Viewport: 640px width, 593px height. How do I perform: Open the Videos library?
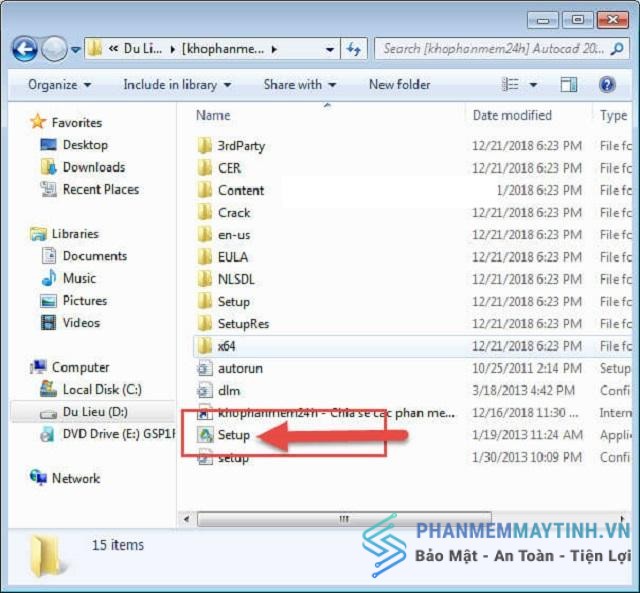tap(81, 323)
